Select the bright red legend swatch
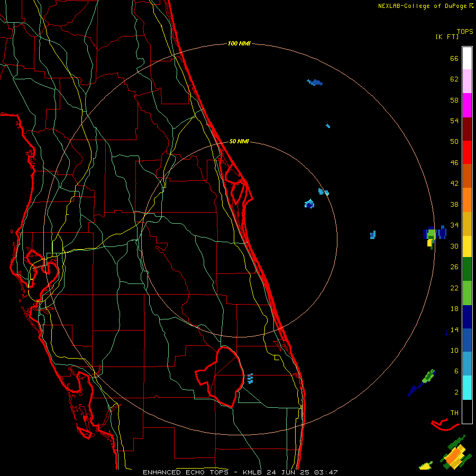Viewport: 476px width, 476px height. tap(467, 152)
